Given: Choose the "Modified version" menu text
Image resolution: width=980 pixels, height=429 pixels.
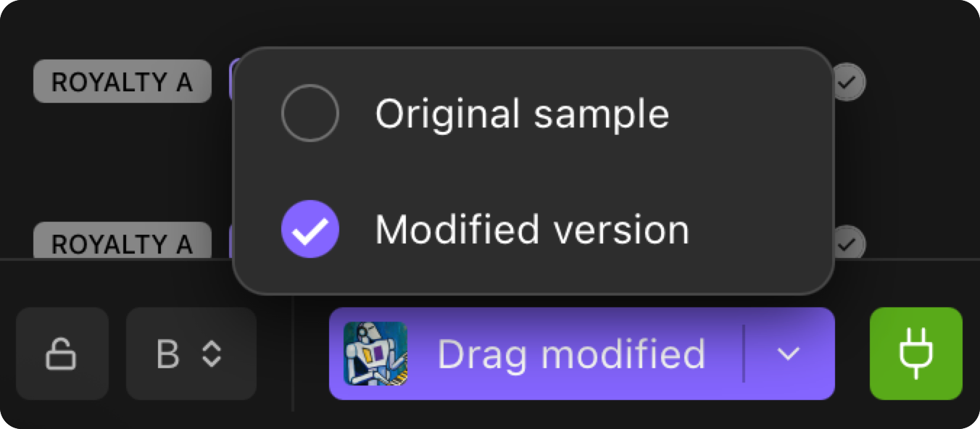Looking at the screenshot, I should click(532, 229).
